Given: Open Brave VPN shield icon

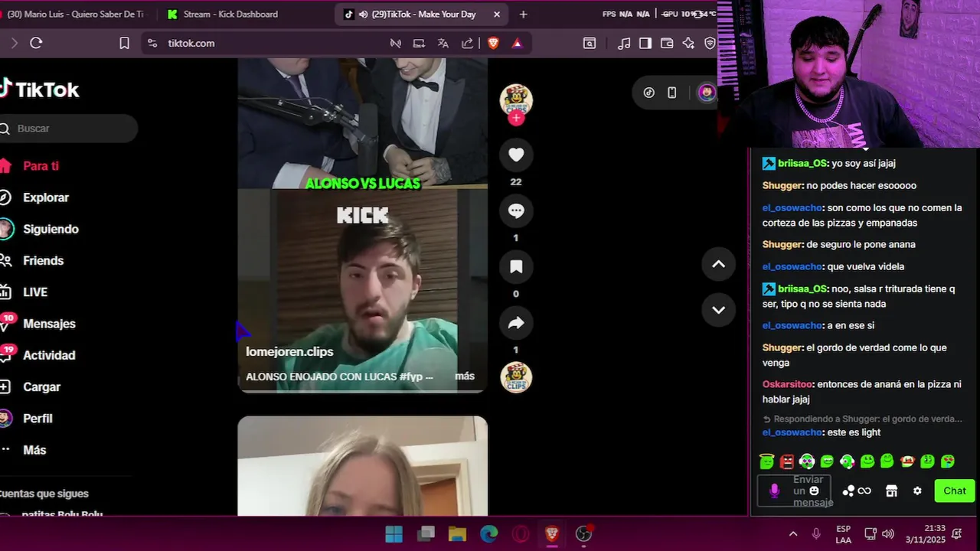Looking at the screenshot, I should pyautogui.click(x=710, y=44).
